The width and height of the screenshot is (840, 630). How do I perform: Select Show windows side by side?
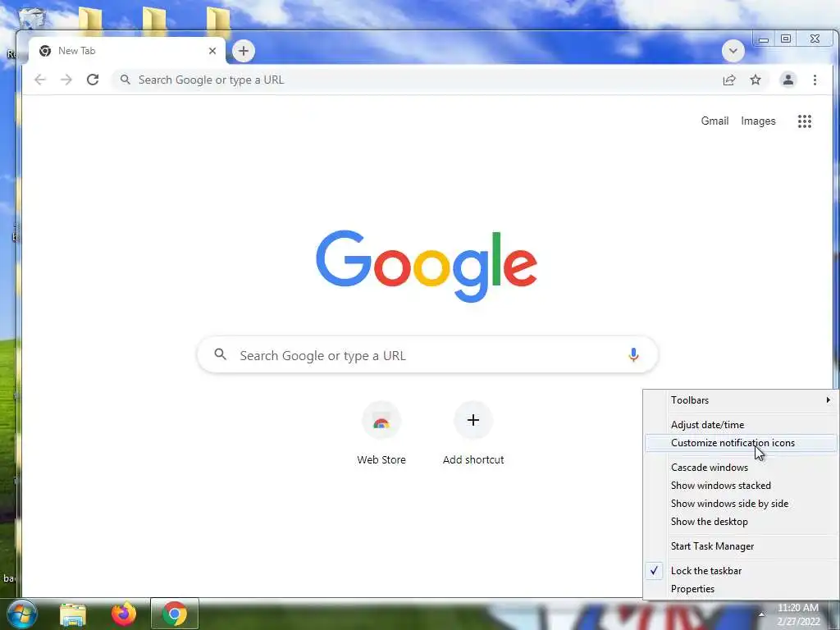[740, 504]
